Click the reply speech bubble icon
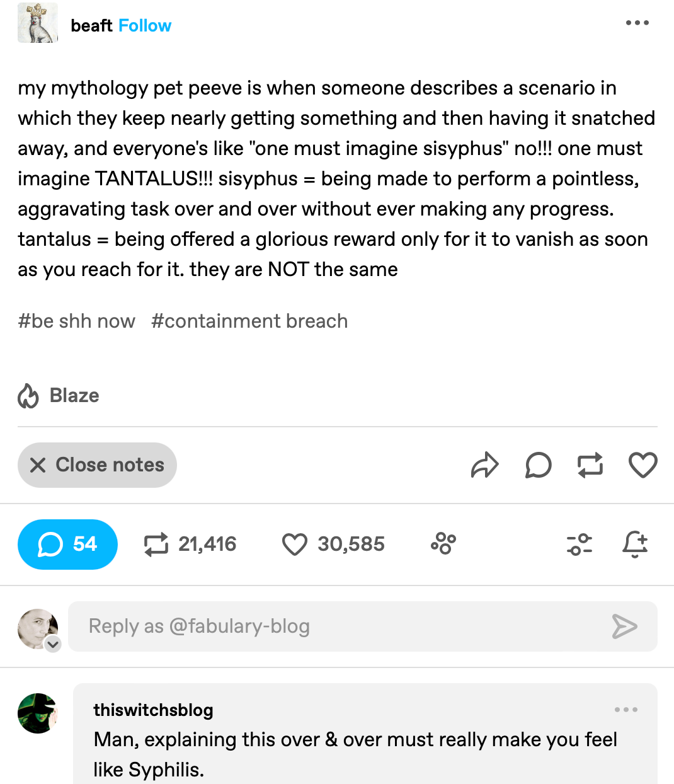Screen dimensions: 674x784 point(537,465)
